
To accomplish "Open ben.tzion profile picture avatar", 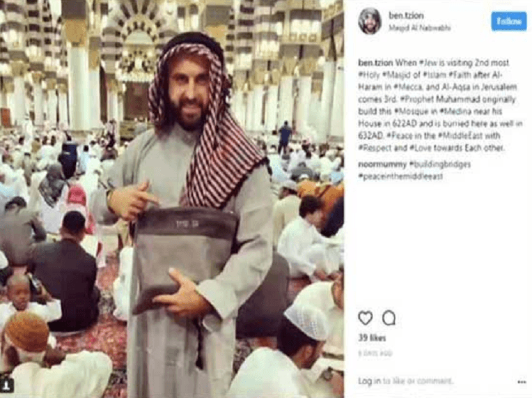I will tap(370, 21).
